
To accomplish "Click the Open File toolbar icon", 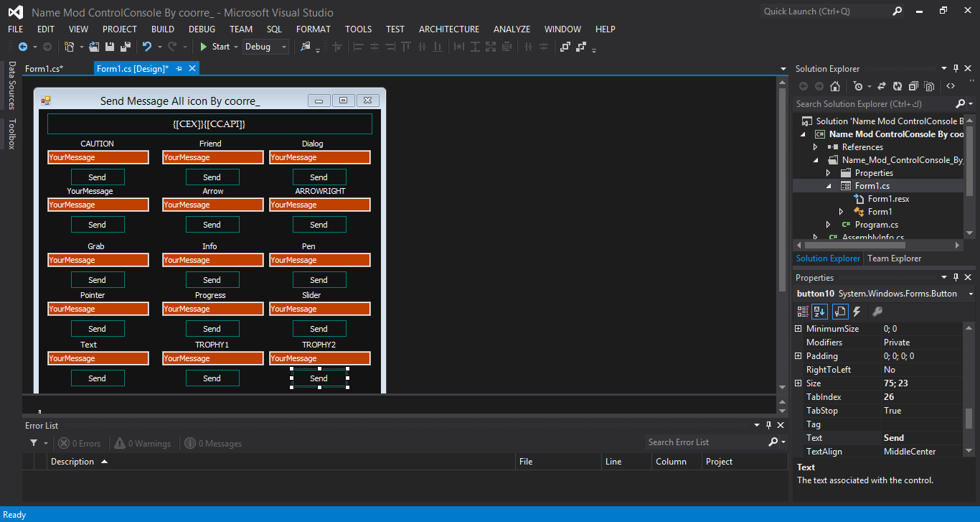I will (95, 47).
